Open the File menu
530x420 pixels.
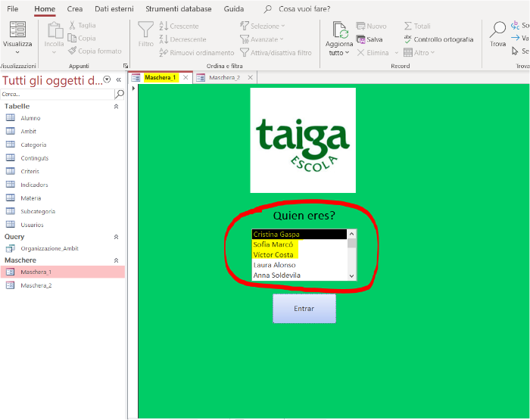[13, 9]
